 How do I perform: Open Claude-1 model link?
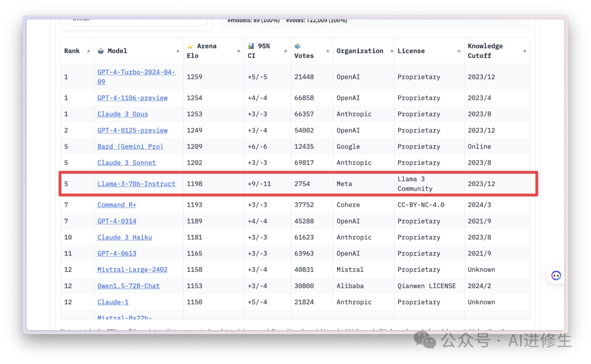click(x=113, y=302)
